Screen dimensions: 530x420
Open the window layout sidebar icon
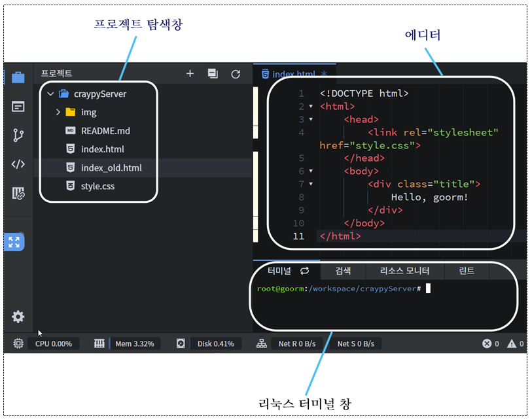[18, 107]
